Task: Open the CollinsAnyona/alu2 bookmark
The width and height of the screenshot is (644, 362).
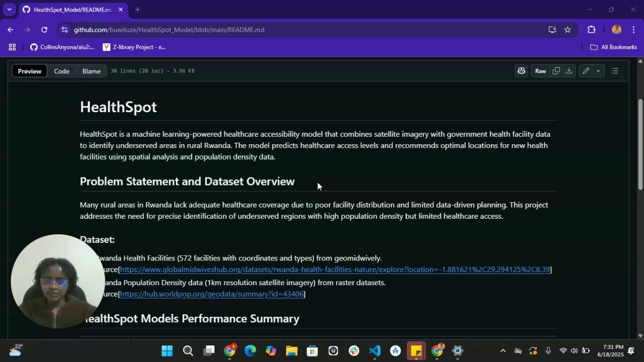Action: tap(62, 47)
